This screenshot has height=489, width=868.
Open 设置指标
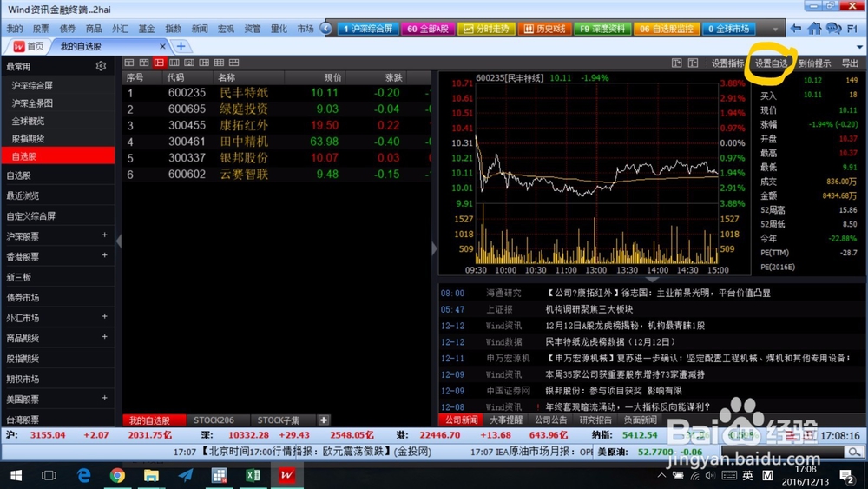pos(728,63)
